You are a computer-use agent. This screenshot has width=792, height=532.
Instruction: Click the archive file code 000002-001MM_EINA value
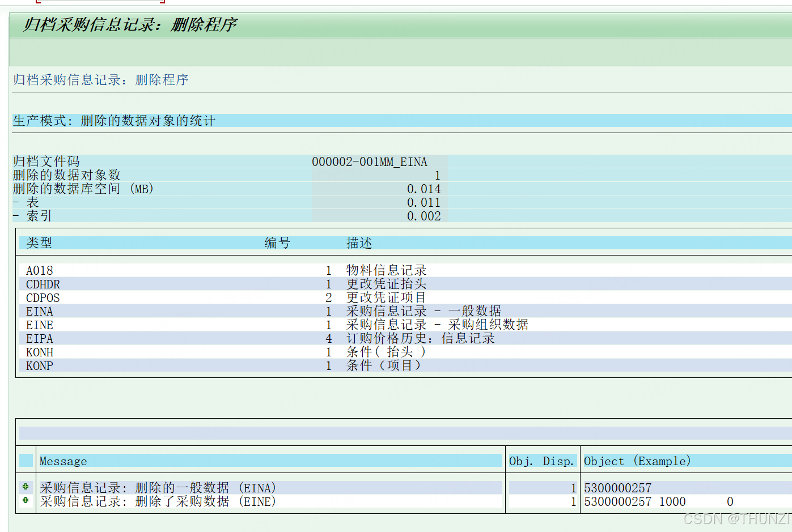[x=369, y=161]
